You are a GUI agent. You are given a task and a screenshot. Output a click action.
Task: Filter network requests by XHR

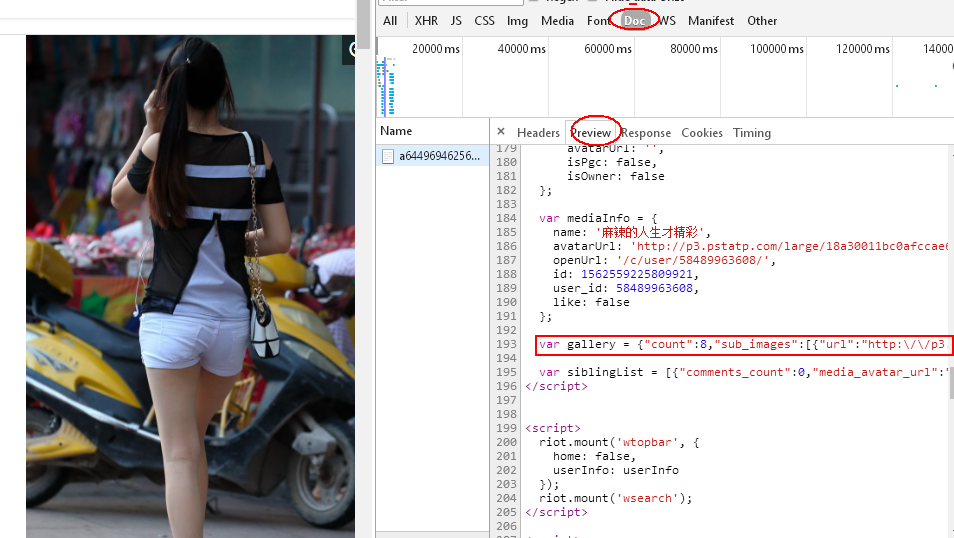click(x=426, y=21)
